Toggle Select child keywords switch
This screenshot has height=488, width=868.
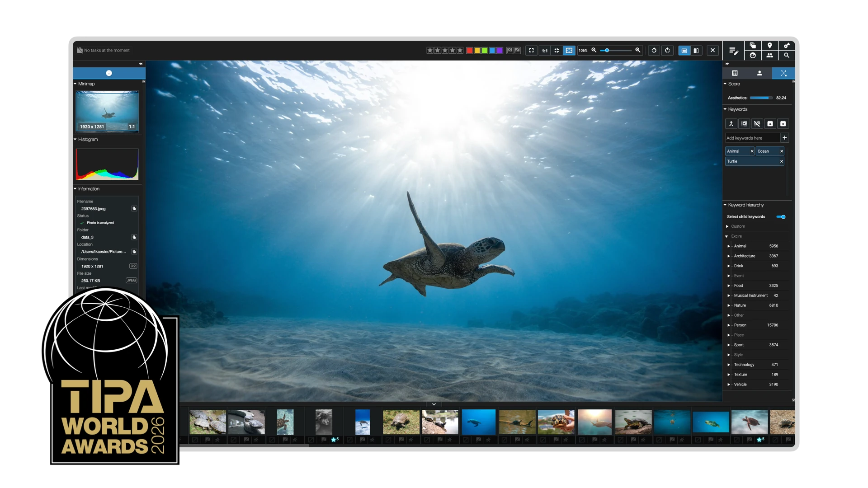coord(781,217)
